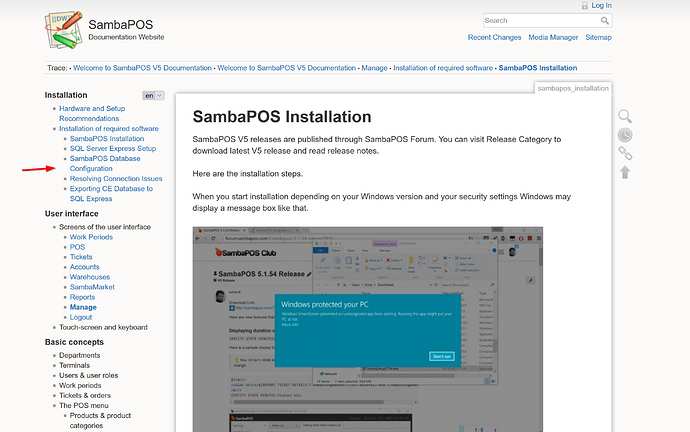Open Recent Changes
This screenshot has height=432, width=690.
pyautogui.click(x=494, y=37)
